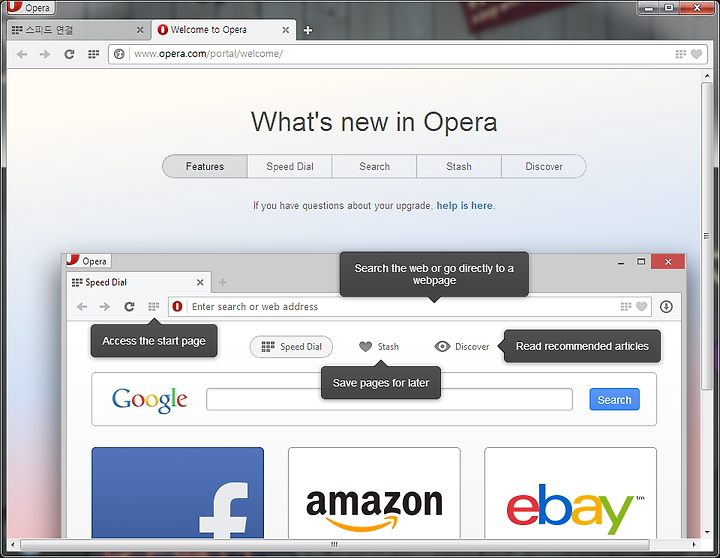This screenshot has height=558, width=720.
Task: Go back using the back arrow
Action: (22, 54)
